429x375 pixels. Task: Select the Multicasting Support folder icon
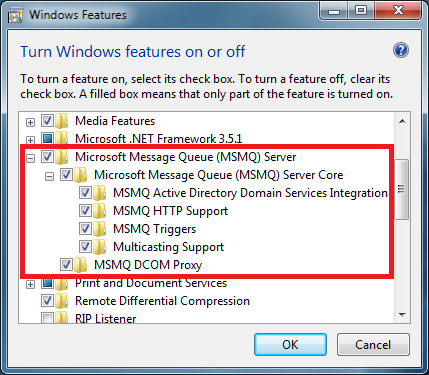[100, 247]
